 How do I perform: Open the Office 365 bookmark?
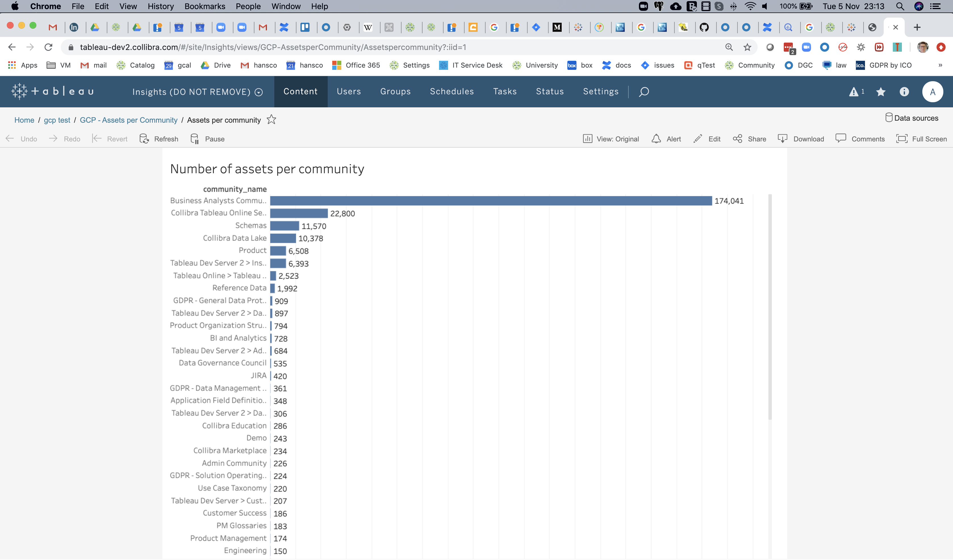pos(356,65)
